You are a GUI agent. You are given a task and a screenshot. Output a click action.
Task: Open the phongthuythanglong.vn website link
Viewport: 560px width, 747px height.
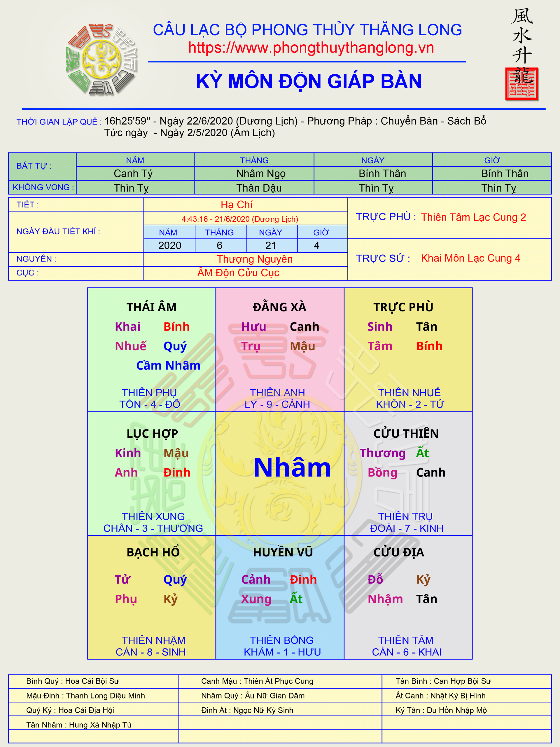(x=311, y=48)
